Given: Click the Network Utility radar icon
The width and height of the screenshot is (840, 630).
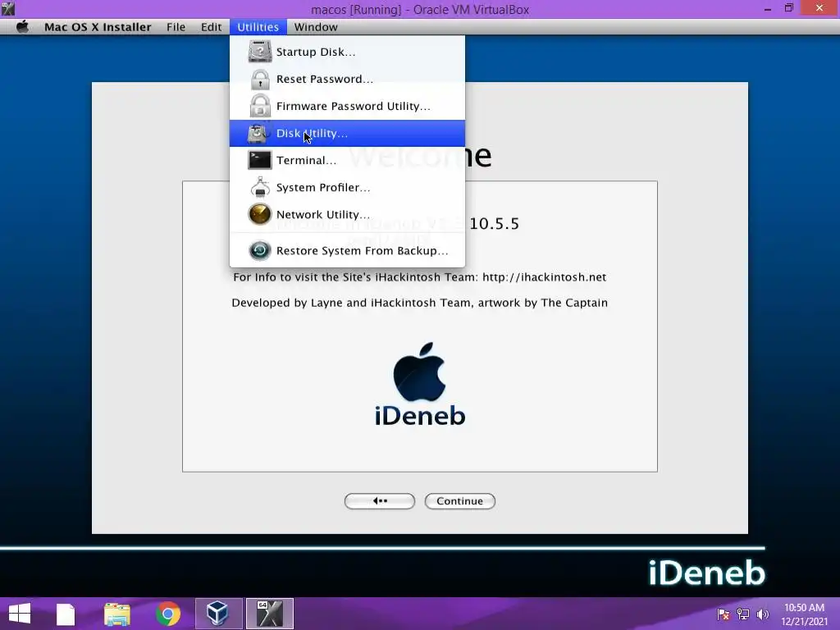Looking at the screenshot, I should click(x=260, y=214).
